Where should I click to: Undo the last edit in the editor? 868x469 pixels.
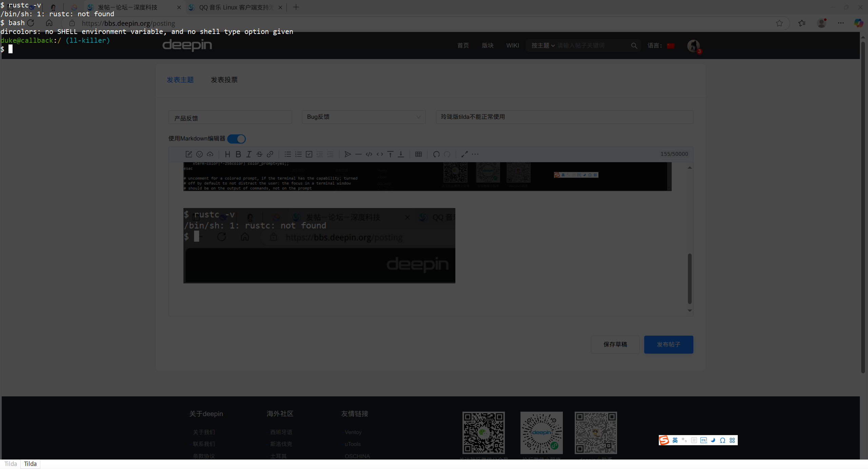pos(436,154)
